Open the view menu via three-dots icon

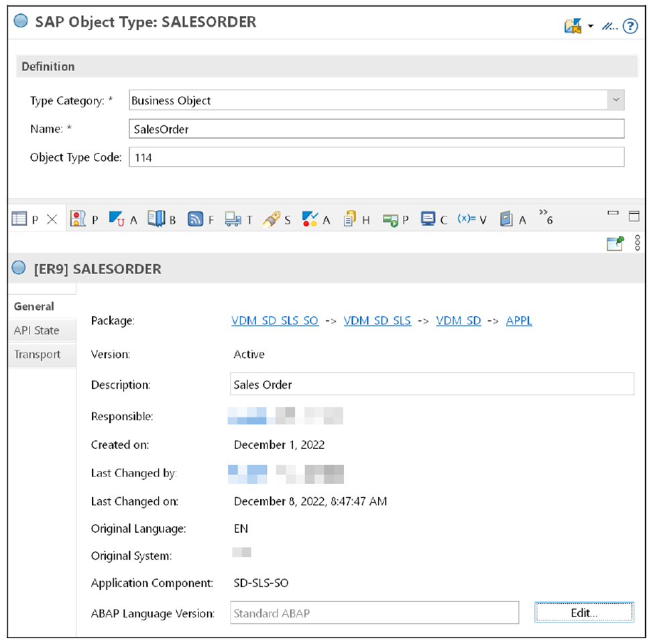pyautogui.click(x=636, y=243)
